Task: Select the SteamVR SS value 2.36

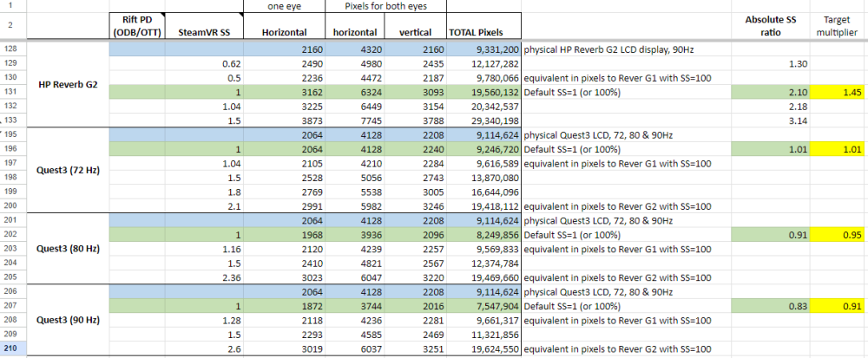Action: click(x=205, y=278)
